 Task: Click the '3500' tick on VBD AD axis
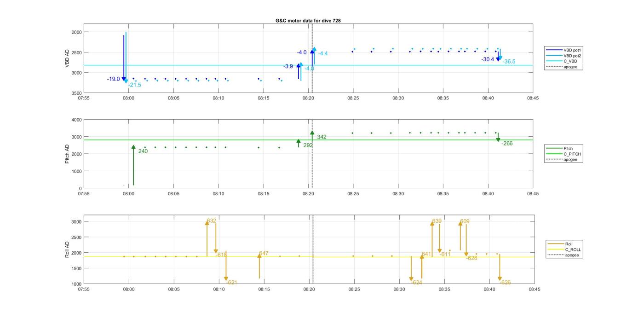[x=76, y=93]
